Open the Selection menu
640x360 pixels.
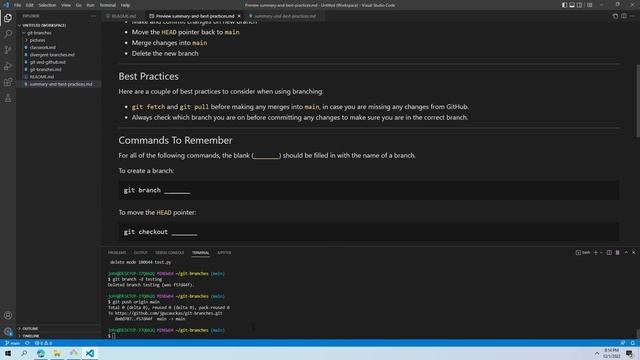(x=47, y=5)
